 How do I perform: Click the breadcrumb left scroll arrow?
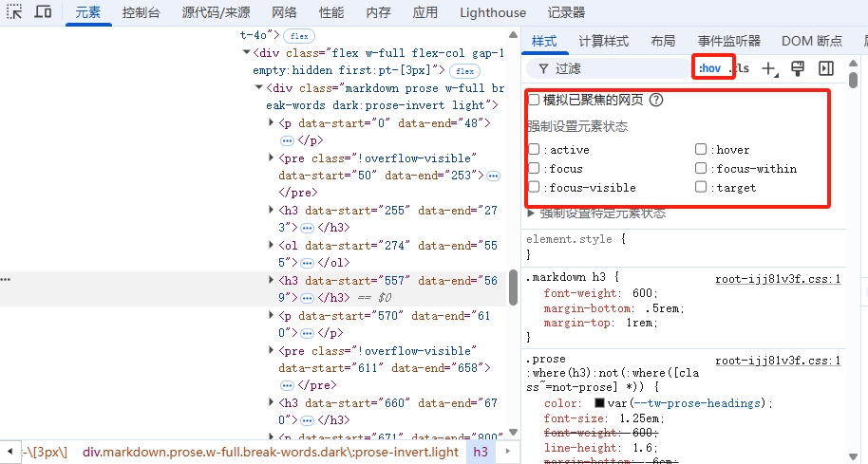coord(9,452)
